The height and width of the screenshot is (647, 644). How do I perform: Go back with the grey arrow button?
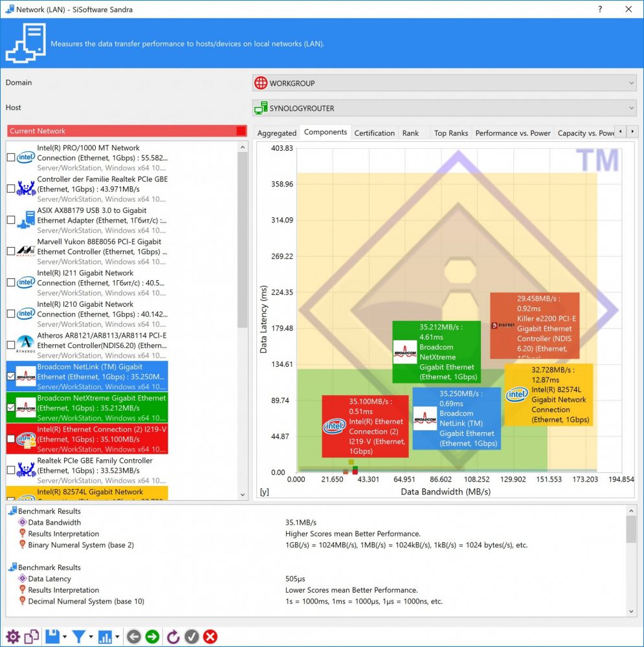point(134,637)
